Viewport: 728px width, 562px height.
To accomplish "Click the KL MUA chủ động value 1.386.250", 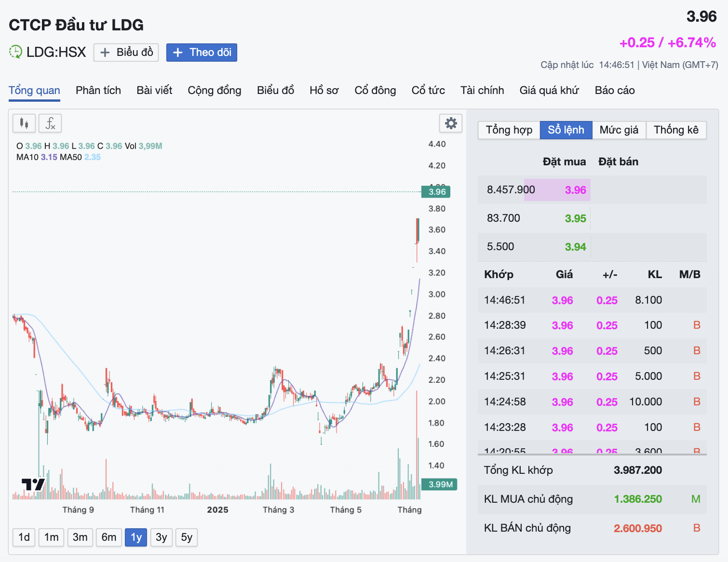I will pos(637,499).
